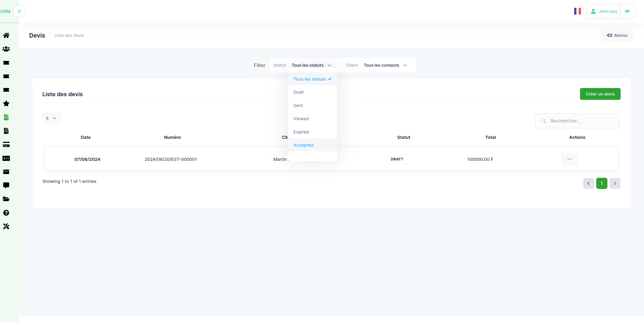Switch language with the French flag
The image size is (644, 322).
pos(578,11)
